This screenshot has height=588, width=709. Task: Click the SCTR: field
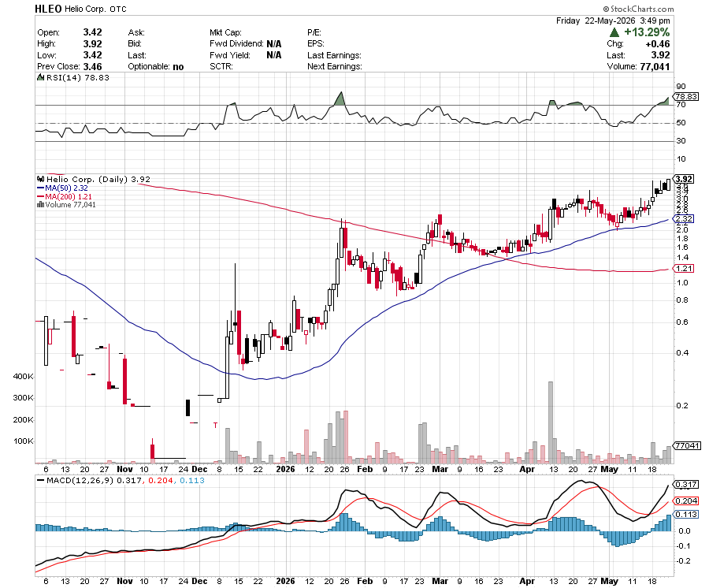(x=221, y=66)
